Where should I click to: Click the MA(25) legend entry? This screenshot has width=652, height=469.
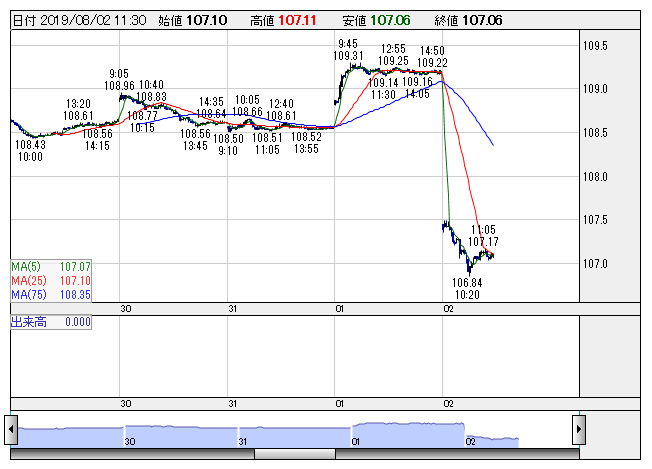pos(51,281)
